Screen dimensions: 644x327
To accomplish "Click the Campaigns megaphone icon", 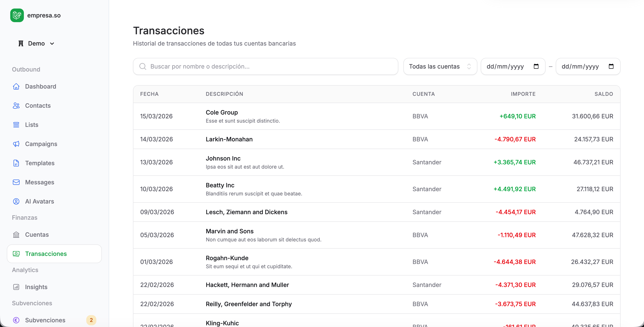I will point(16,144).
